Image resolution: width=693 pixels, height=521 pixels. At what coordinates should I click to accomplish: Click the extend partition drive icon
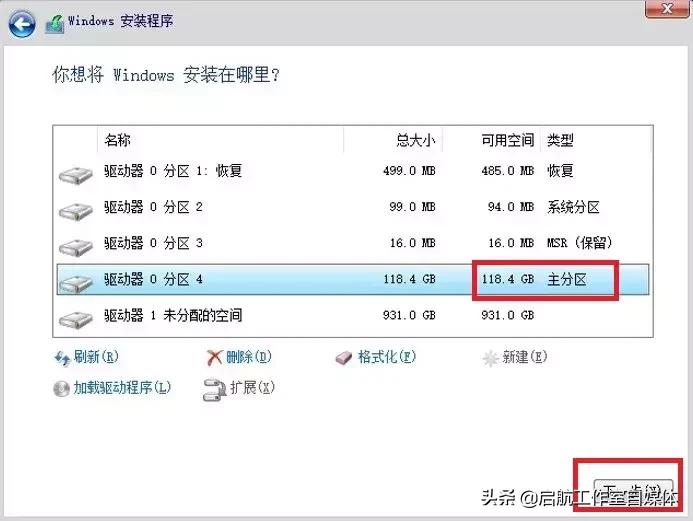(214, 390)
